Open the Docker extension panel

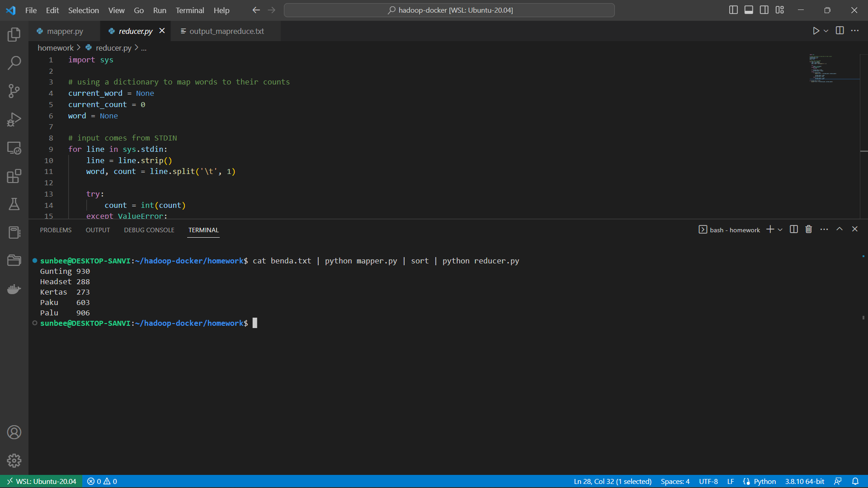coord(14,289)
